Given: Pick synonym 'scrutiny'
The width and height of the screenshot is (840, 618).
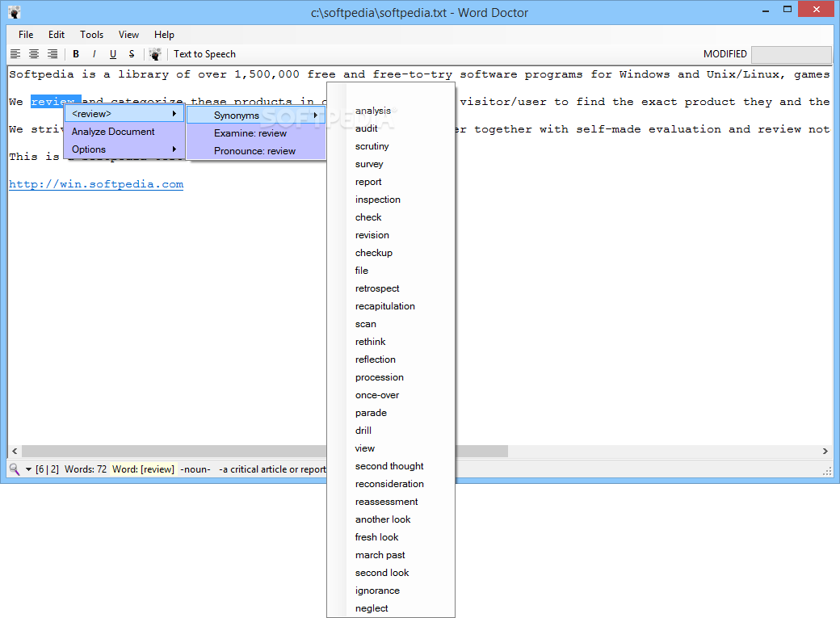Looking at the screenshot, I should point(372,145).
